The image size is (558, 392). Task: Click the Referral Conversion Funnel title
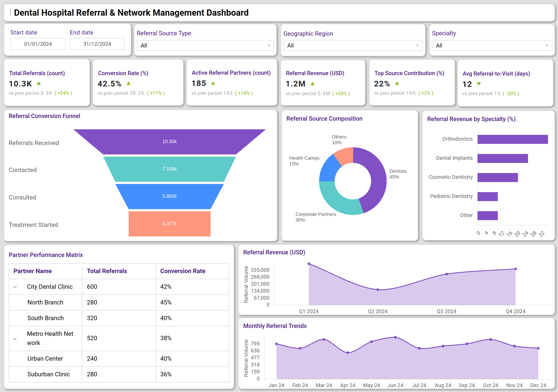(44, 116)
